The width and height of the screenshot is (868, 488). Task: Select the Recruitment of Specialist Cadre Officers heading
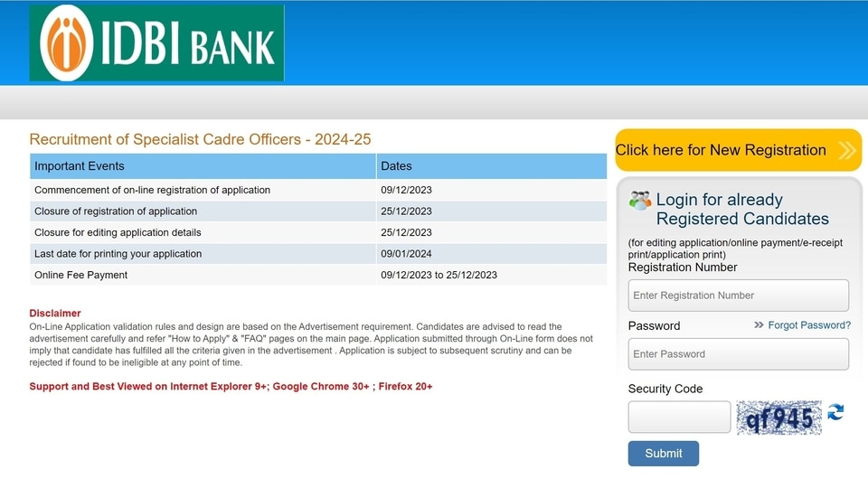[x=200, y=139]
